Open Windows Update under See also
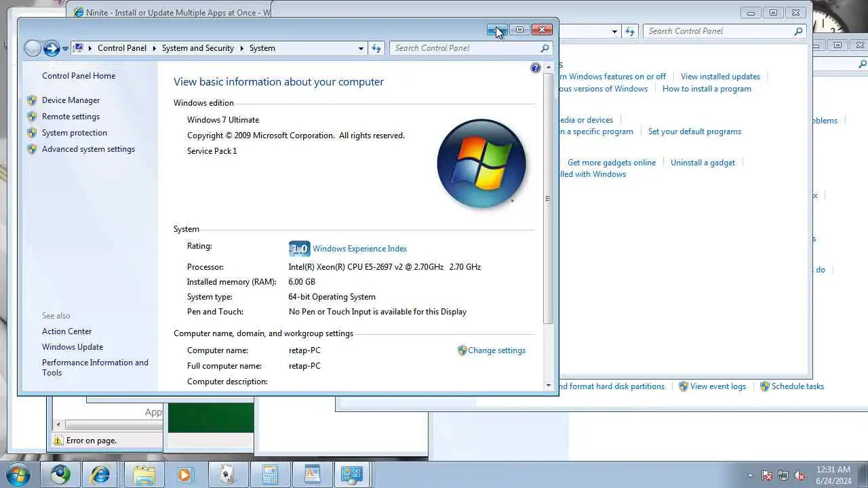Screen dimensions: 868x488 (73, 347)
